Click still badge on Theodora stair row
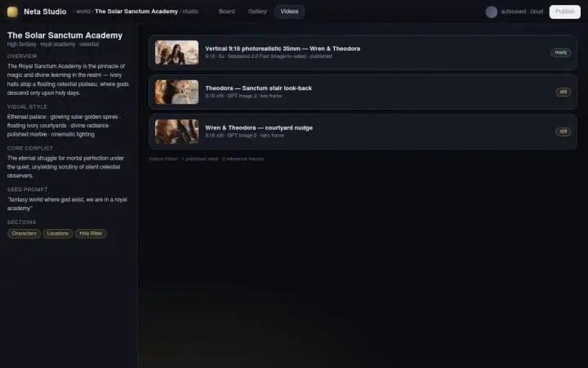 [x=563, y=92]
